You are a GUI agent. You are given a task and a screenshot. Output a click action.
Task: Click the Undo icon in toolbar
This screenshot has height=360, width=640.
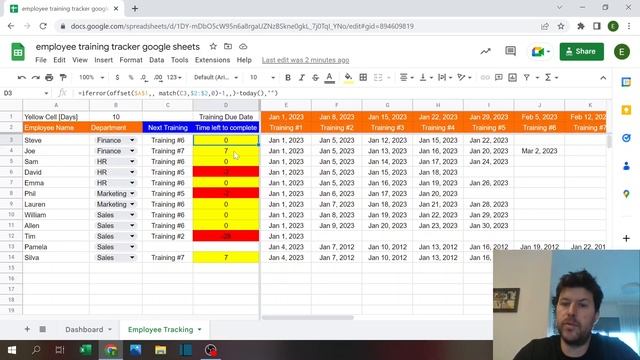point(22,78)
